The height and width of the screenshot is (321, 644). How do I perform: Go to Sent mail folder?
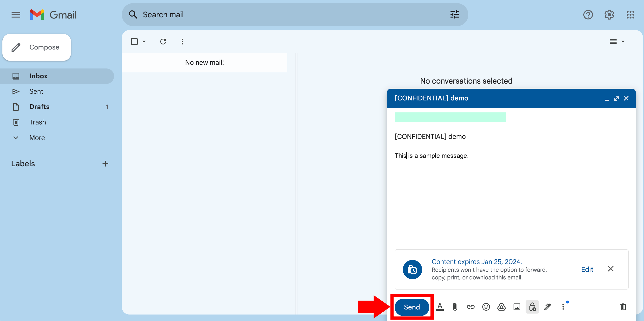pyautogui.click(x=36, y=91)
